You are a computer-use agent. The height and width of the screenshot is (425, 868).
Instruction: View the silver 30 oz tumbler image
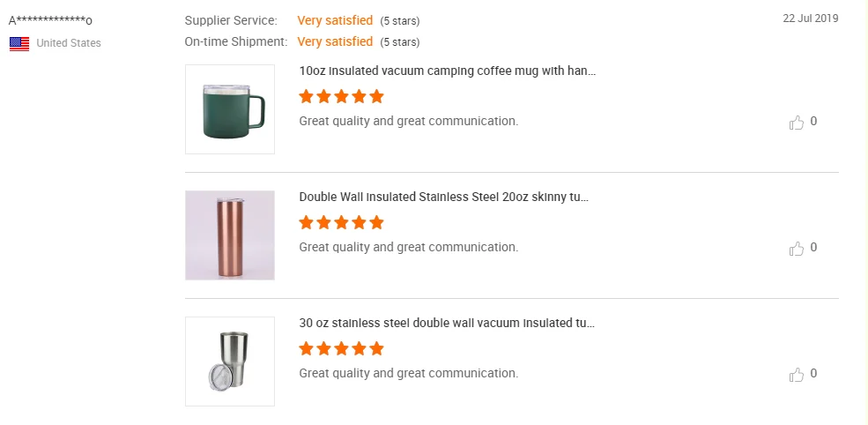point(230,362)
